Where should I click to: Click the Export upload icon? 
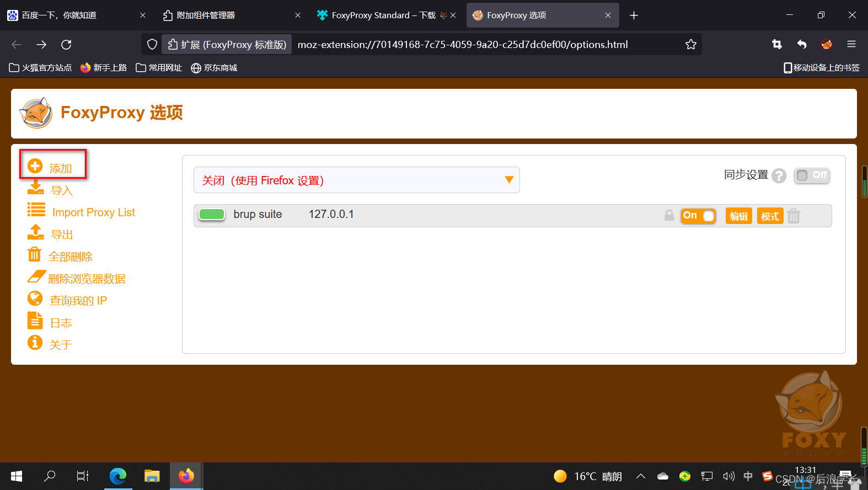[x=36, y=232]
